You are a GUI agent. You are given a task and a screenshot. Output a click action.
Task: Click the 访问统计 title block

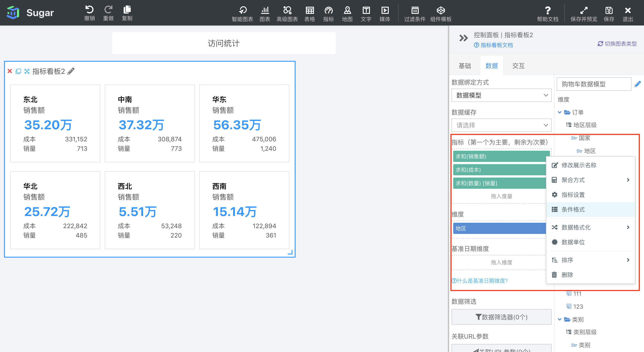click(224, 43)
